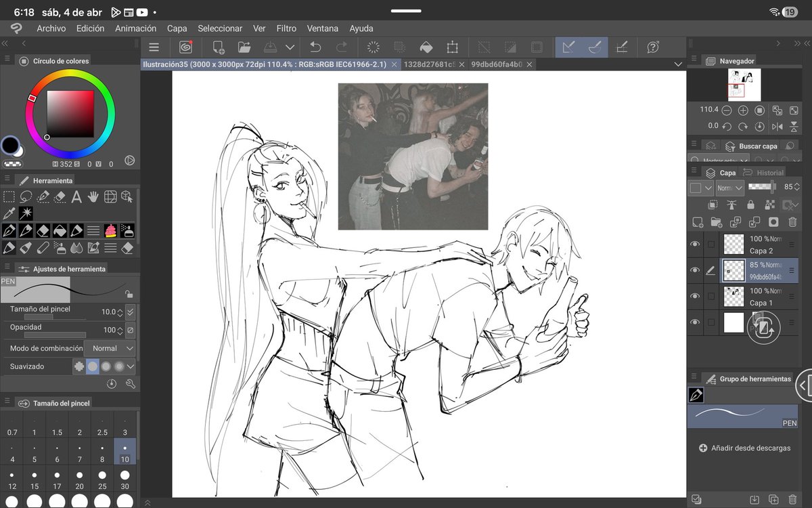Image resolution: width=812 pixels, height=508 pixels.
Task: Open the Edición menu
Action: pos(91,28)
